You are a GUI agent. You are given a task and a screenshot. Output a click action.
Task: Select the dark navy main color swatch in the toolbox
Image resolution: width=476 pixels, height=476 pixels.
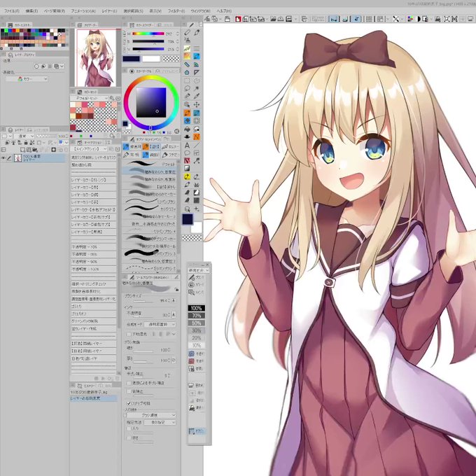click(x=188, y=219)
